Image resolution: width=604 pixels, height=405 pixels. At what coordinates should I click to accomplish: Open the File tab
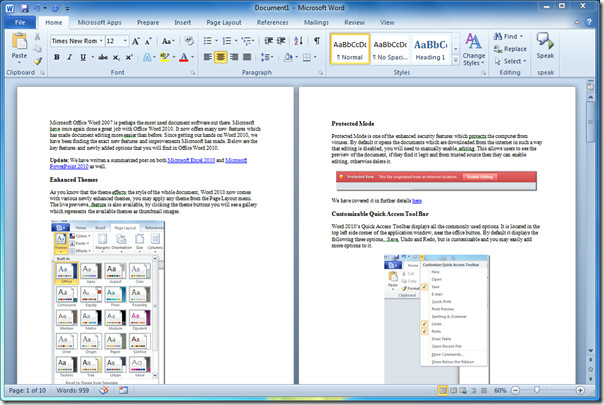click(20, 22)
